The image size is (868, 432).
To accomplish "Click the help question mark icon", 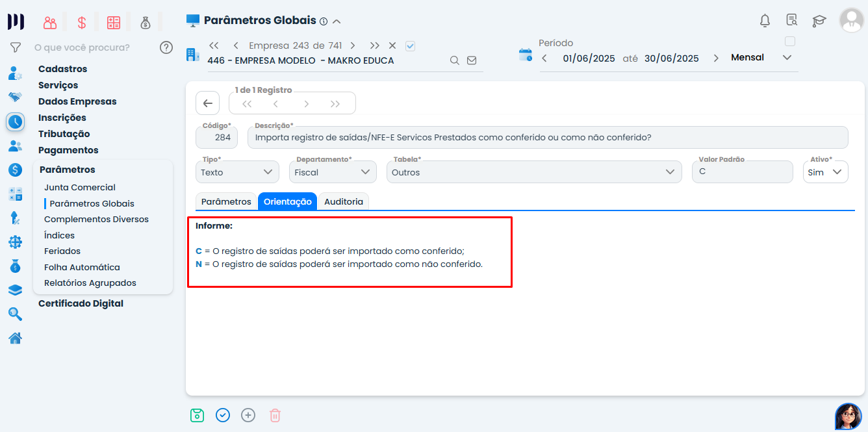I will tap(166, 47).
